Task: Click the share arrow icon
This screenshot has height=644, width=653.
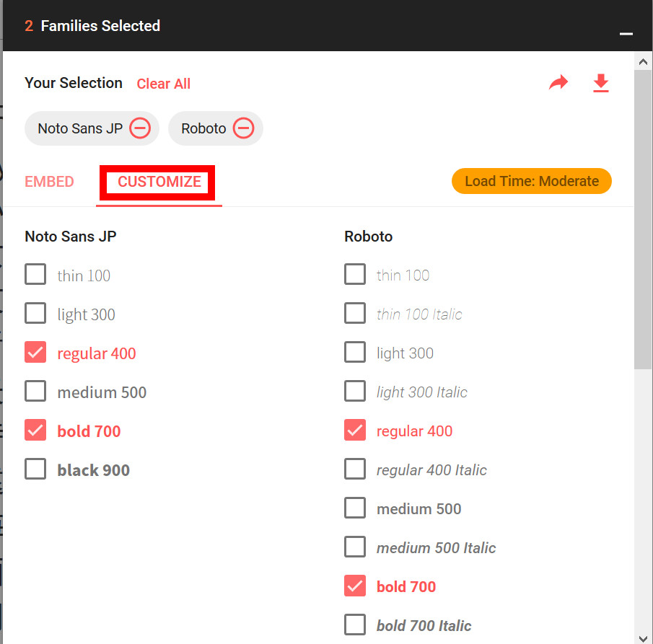Action: (x=558, y=82)
